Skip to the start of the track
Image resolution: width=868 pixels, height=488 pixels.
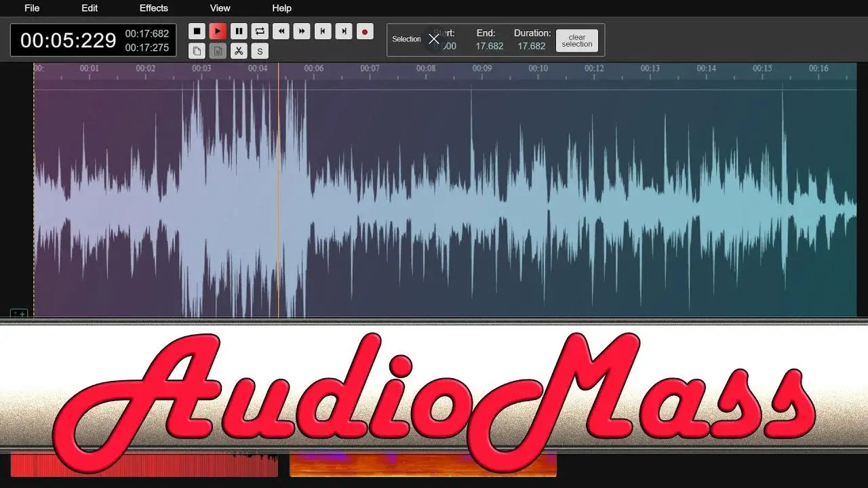(x=323, y=31)
